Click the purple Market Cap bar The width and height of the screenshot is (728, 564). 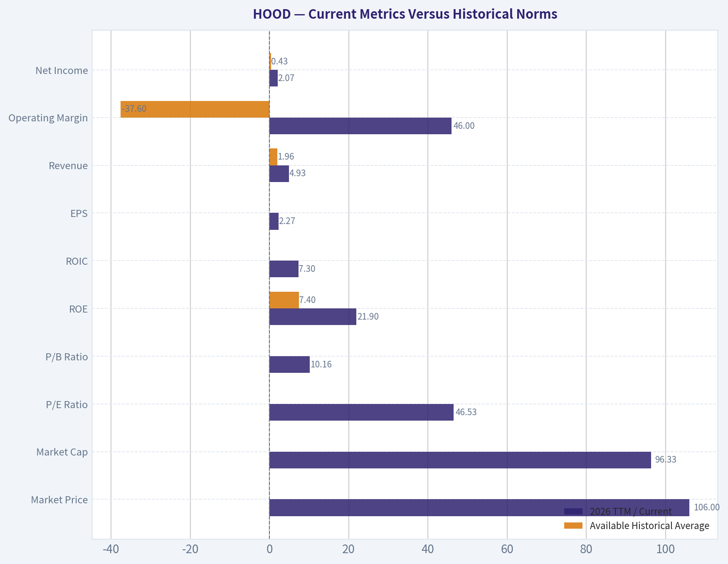pyautogui.click(x=460, y=460)
